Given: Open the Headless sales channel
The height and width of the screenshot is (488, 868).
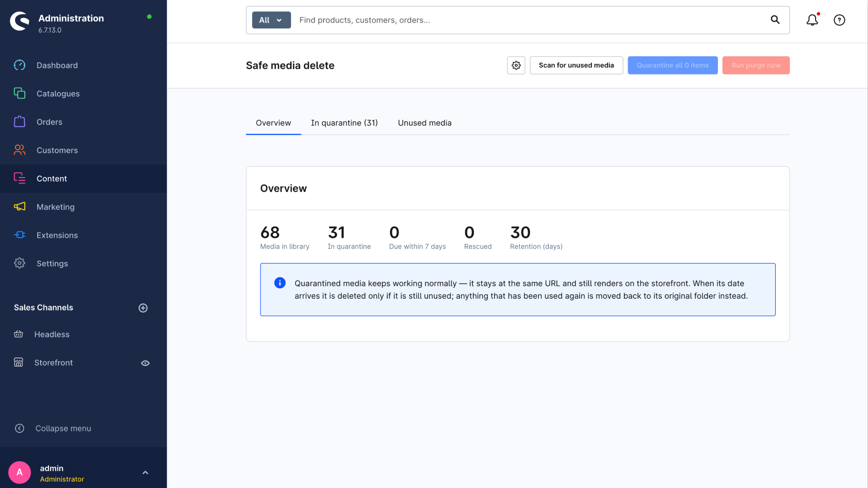Looking at the screenshot, I should [52, 334].
